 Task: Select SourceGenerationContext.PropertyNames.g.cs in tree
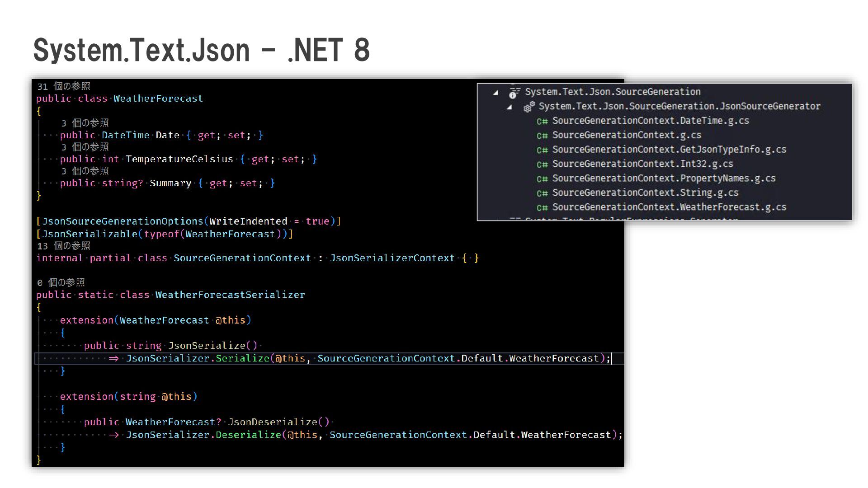[664, 178]
